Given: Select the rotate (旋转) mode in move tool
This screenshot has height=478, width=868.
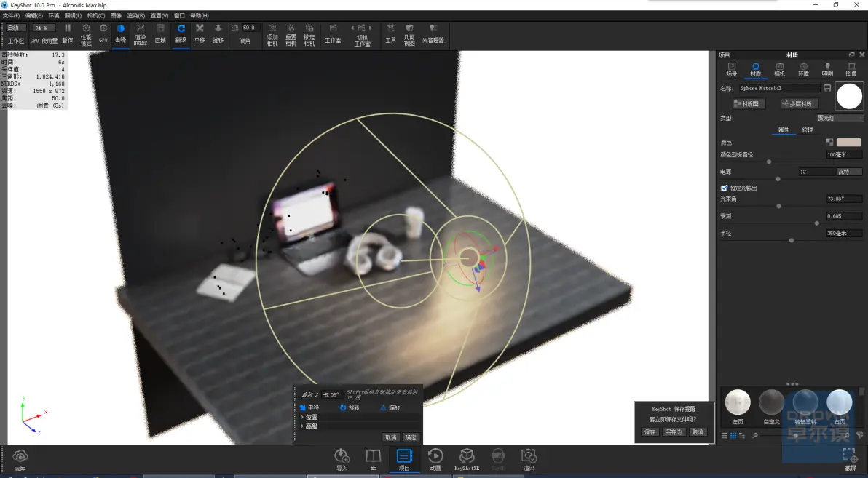Looking at the screenshot, I should click(x=350, y=407).
